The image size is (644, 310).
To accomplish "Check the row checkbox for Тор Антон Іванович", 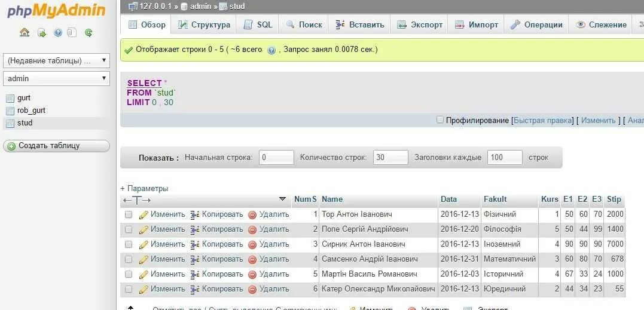I will (x=129, y=214).
